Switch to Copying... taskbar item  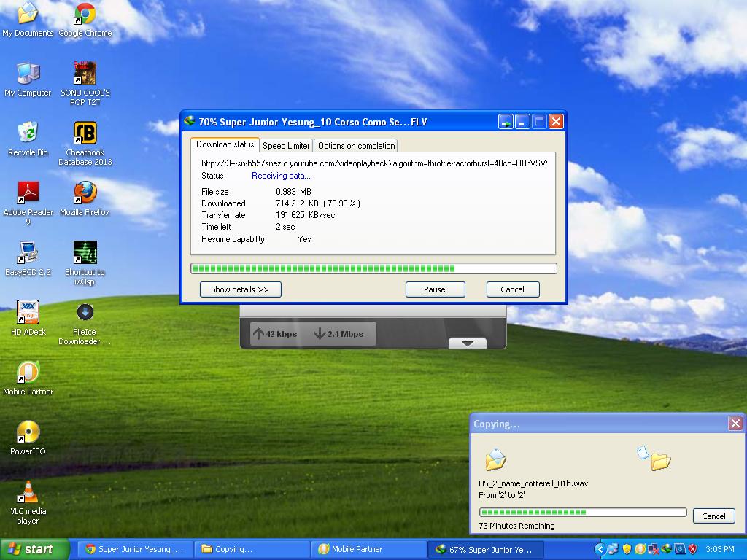click(252, 549)
